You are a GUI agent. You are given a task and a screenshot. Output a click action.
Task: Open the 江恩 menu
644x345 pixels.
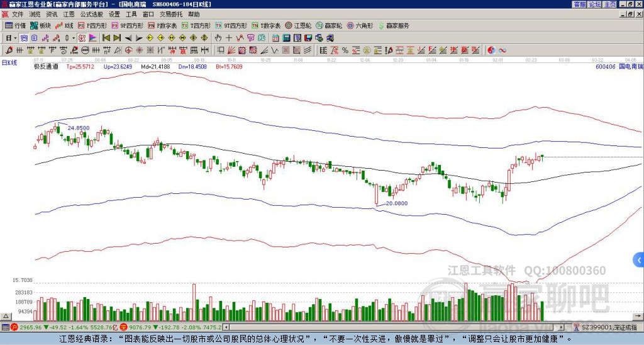pyautogui.click(x=69, y=14)
